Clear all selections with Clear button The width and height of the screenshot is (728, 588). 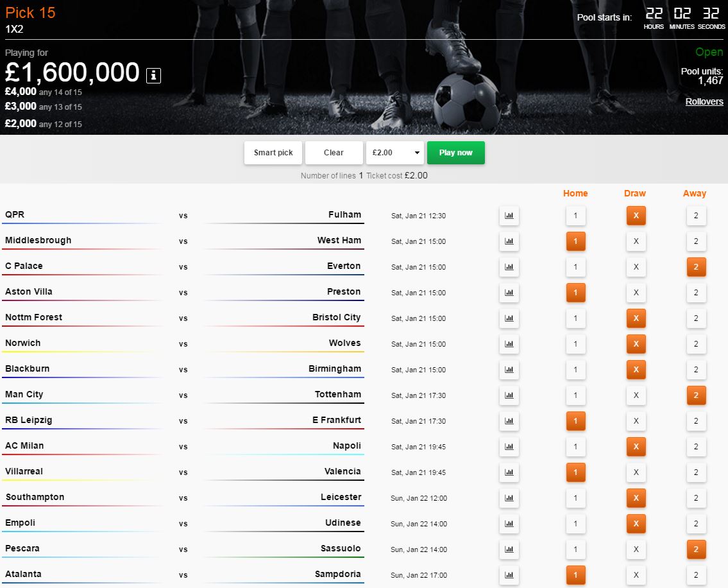tap(334, 153)
